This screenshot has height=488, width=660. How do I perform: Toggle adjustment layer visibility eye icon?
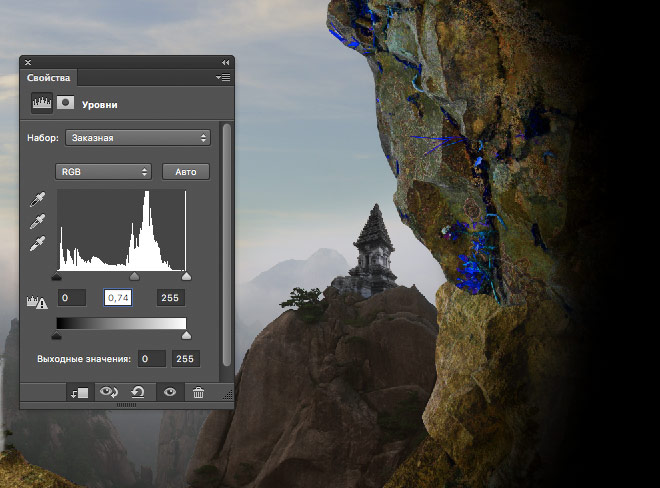tap(170, 392)
